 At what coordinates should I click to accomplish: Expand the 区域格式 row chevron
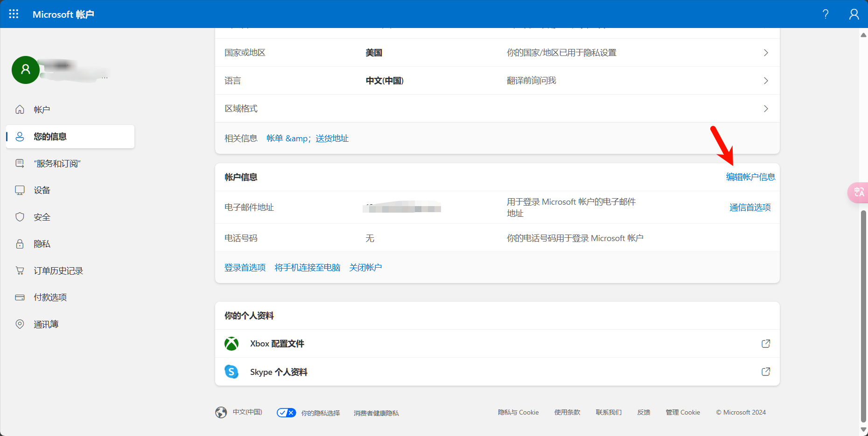766,109
